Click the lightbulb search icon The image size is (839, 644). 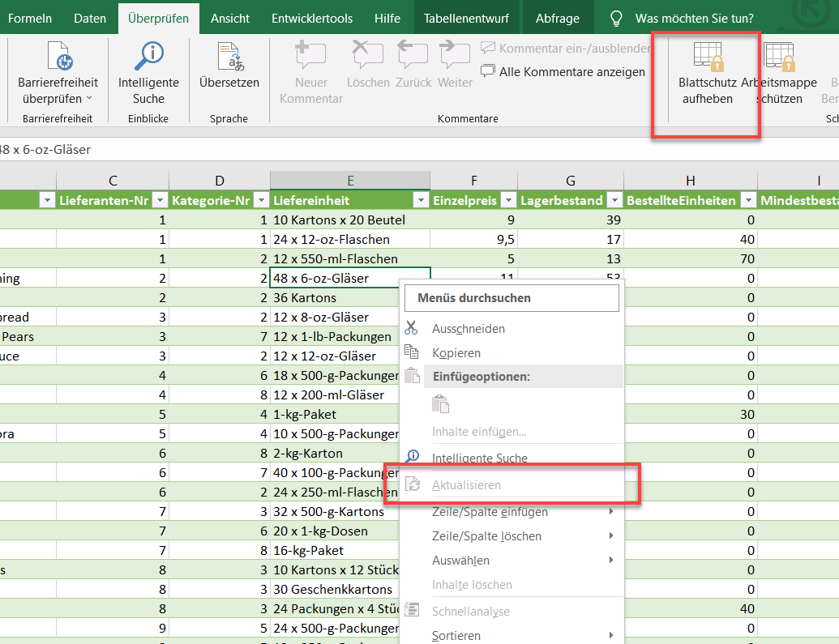pos(616,18)
